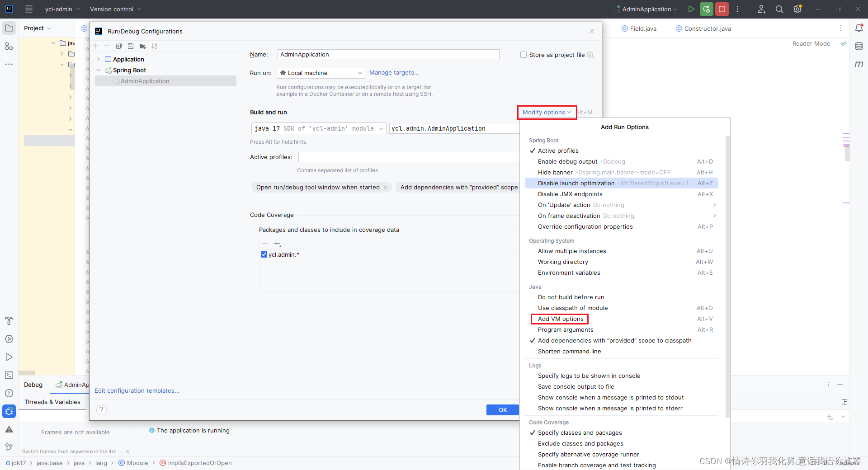The width and height of the screenshot is (868, 470).
Task: Open the Git tool window icon
Action: coord(9,447)
